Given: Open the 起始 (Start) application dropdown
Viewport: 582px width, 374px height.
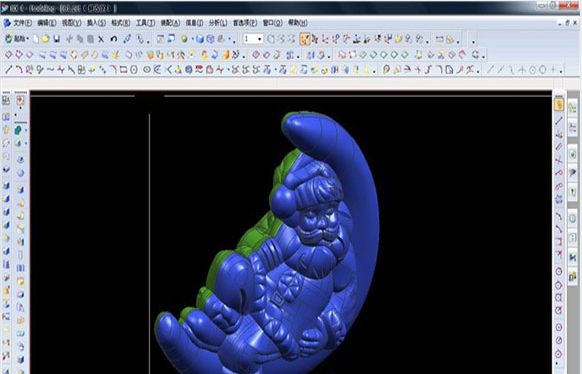Looking at the screenshot, I should [17, 39].
